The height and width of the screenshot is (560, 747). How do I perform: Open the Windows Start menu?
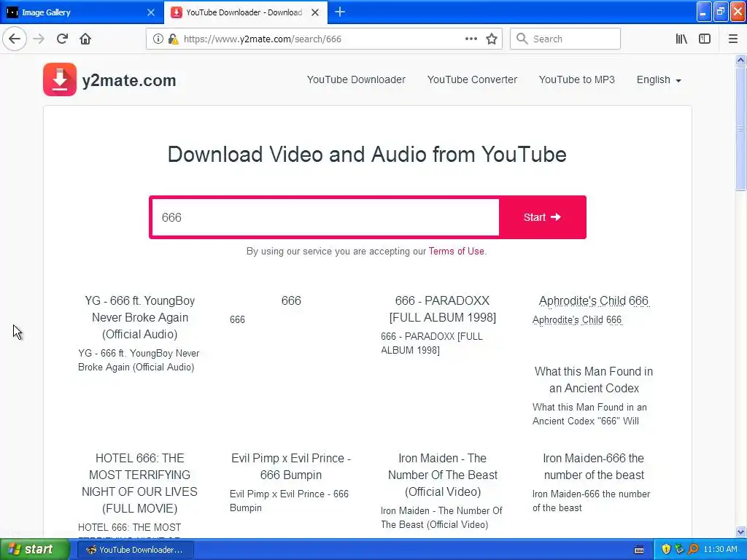(x=34, y=550)
